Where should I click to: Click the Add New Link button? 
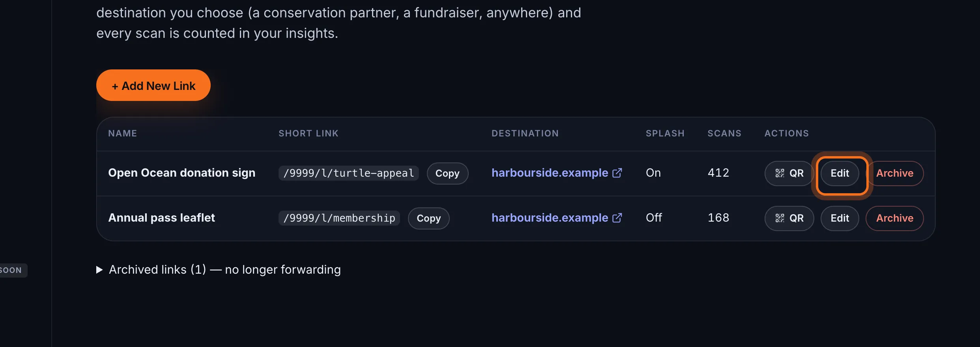[153, 85]
